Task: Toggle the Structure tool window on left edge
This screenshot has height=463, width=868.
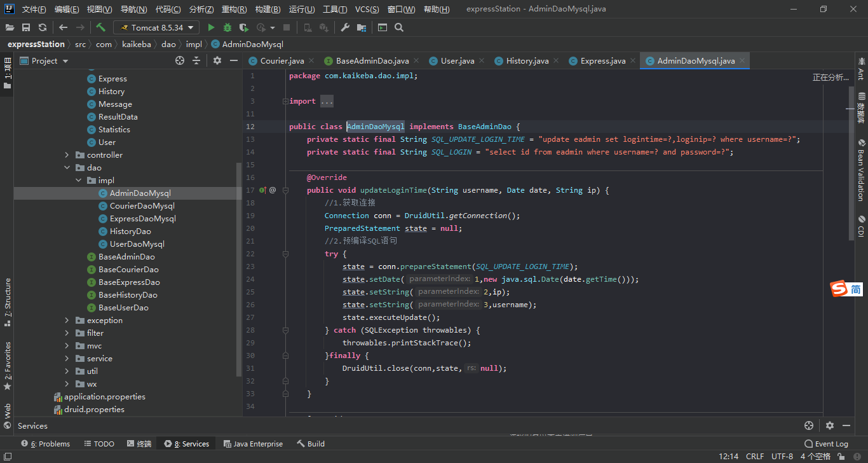Action: 8,301
